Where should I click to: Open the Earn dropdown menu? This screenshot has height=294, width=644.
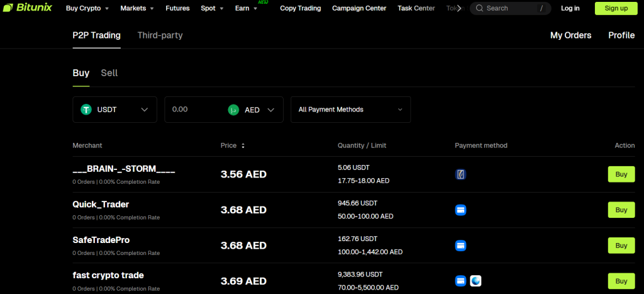(247, 8)
